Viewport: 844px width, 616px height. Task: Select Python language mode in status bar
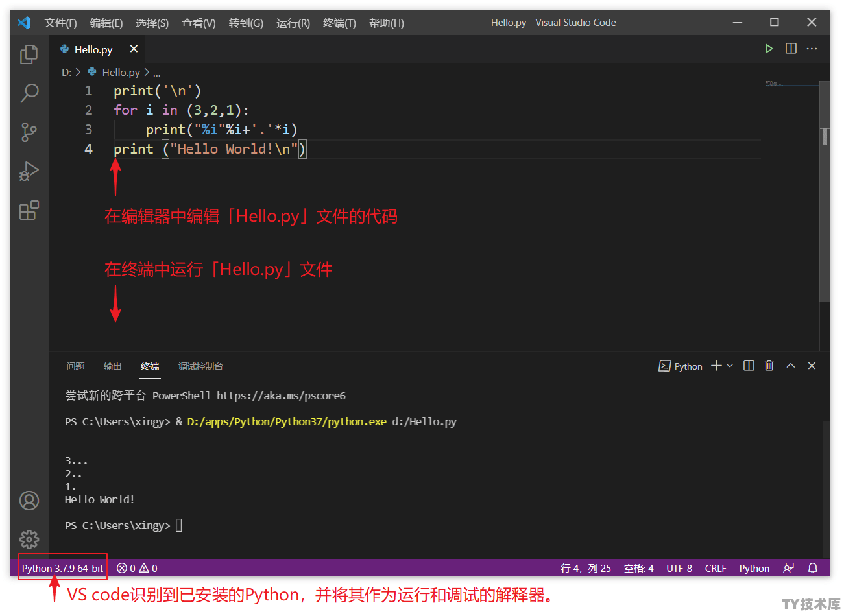click(754, 568)
